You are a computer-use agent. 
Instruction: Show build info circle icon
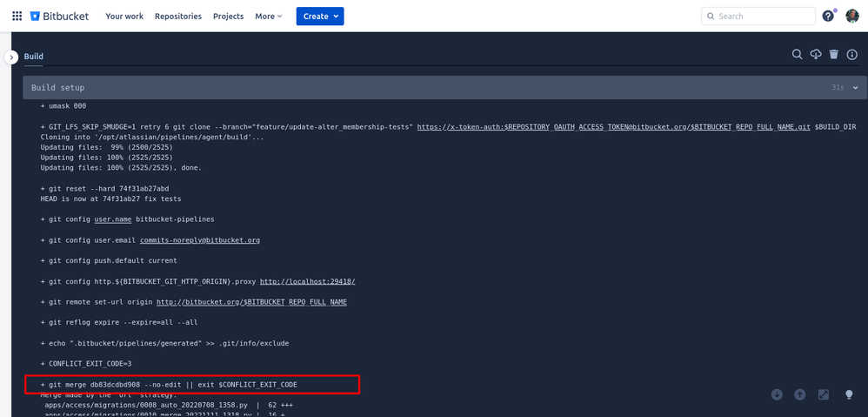point(852,54)
